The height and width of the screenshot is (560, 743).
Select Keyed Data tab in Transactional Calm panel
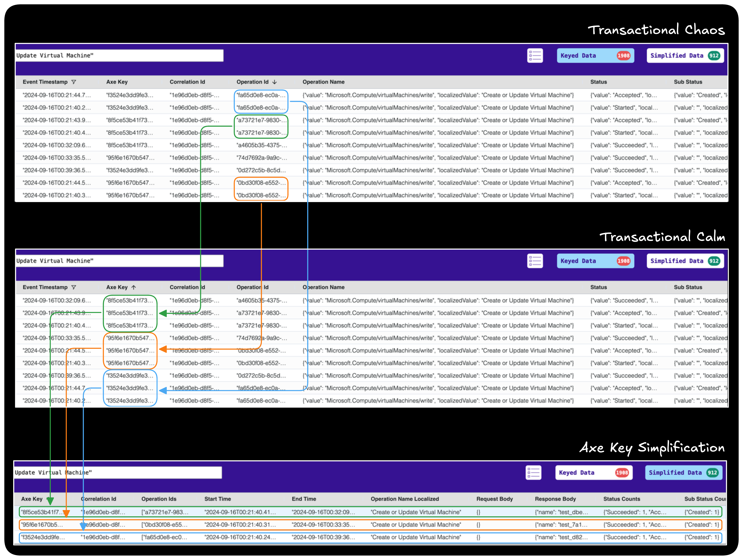(x=595, y=261)
